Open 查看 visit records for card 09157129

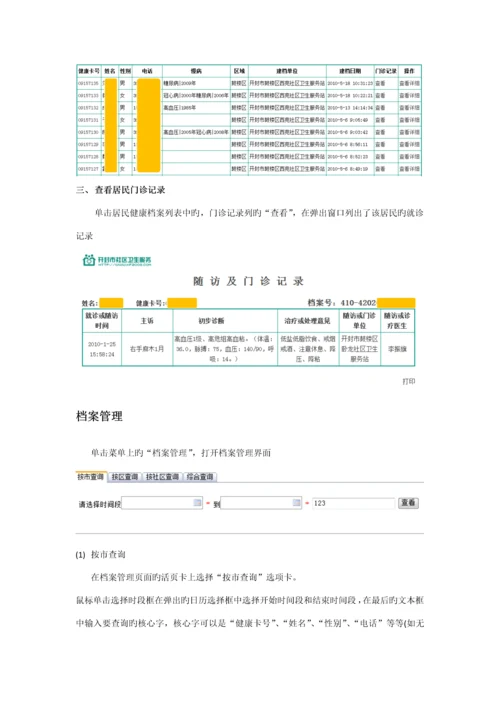pos(381,144)
